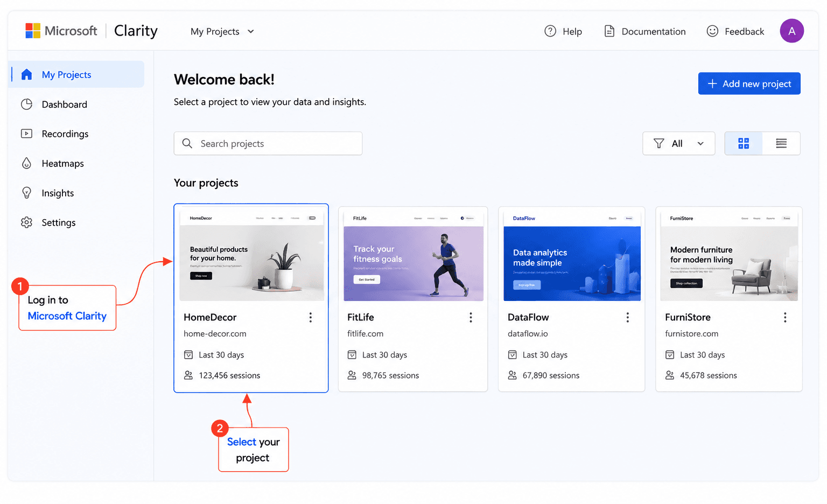
Task: Click the filter funnel icon
Action: 658,143
